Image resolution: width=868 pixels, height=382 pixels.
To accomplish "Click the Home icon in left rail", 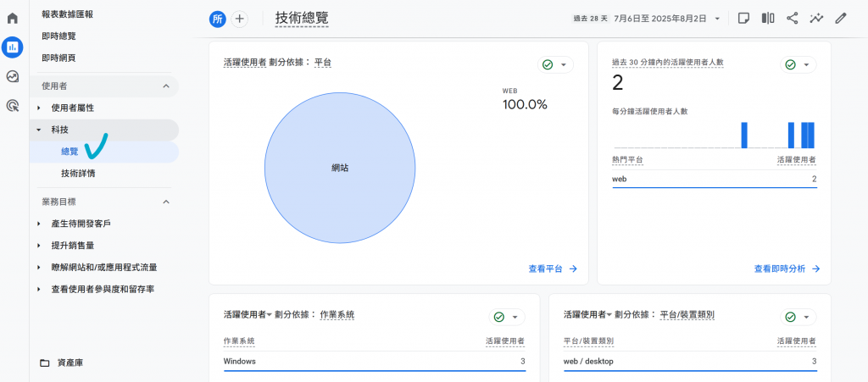I will coord(13,18).
